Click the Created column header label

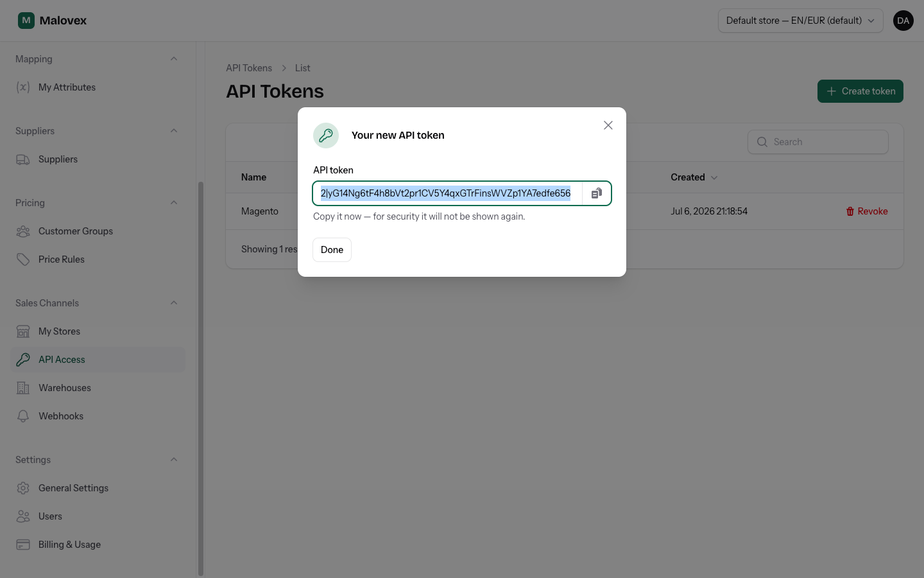click(x=688, y=177)
